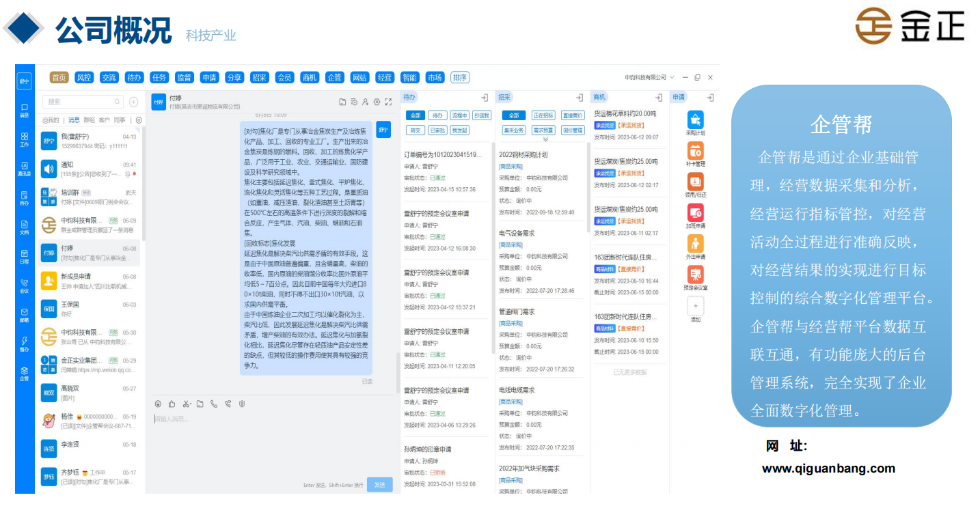Click the exit arrow of 商机 panel
The height and width of the screenshot is (519, 980).
tap(659, 98)
